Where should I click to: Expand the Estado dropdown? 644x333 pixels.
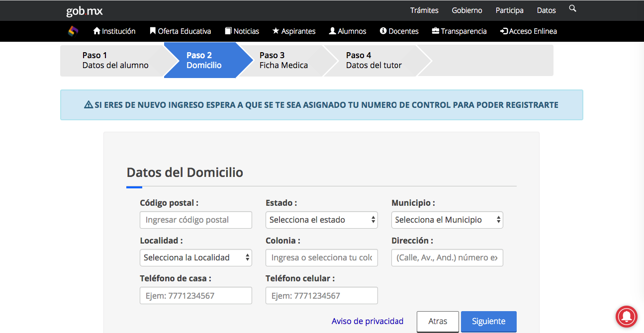point(322,220)
